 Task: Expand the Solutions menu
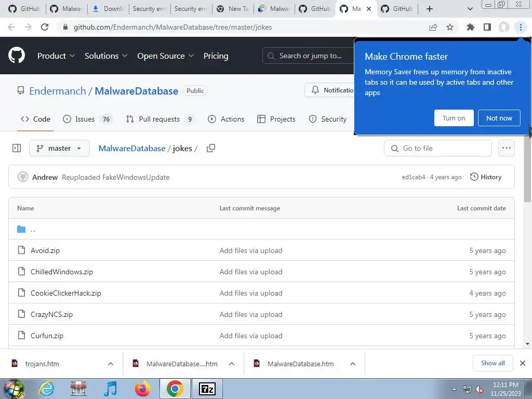coord(106,56)
